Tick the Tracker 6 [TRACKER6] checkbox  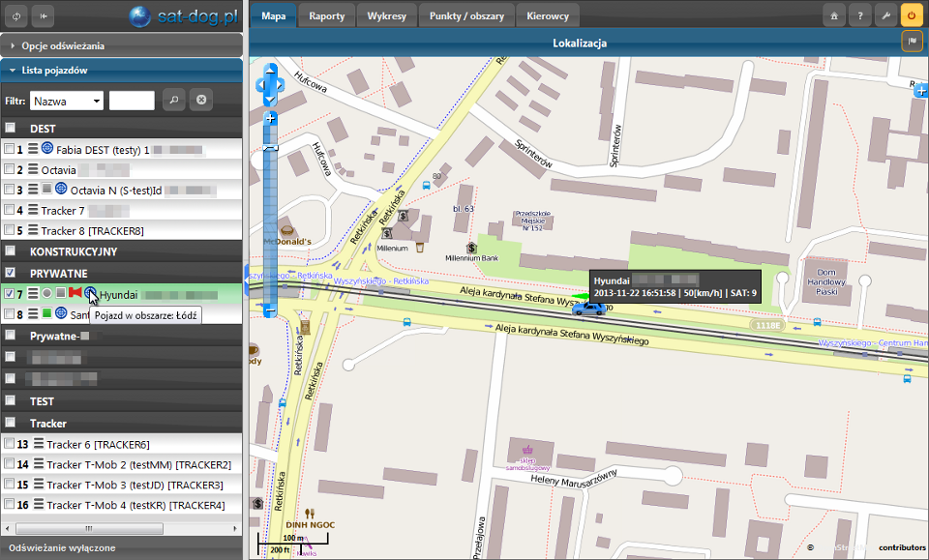(9, 444)
